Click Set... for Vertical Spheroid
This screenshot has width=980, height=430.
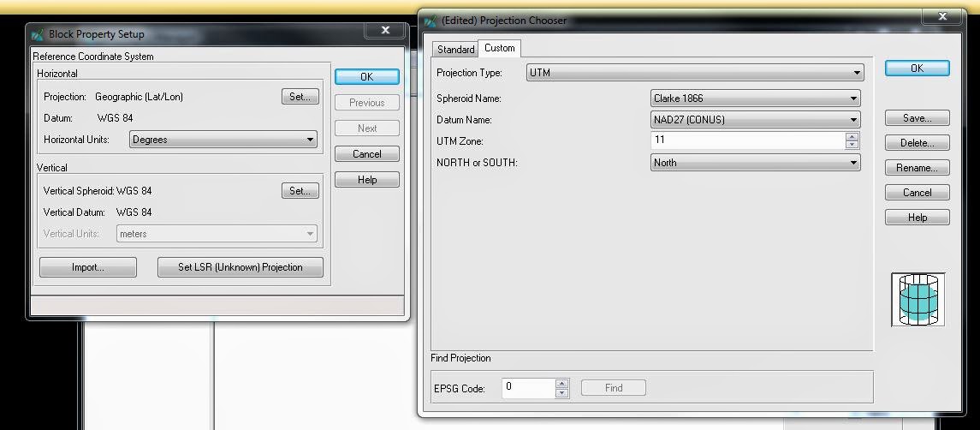(x=300, y=191)
